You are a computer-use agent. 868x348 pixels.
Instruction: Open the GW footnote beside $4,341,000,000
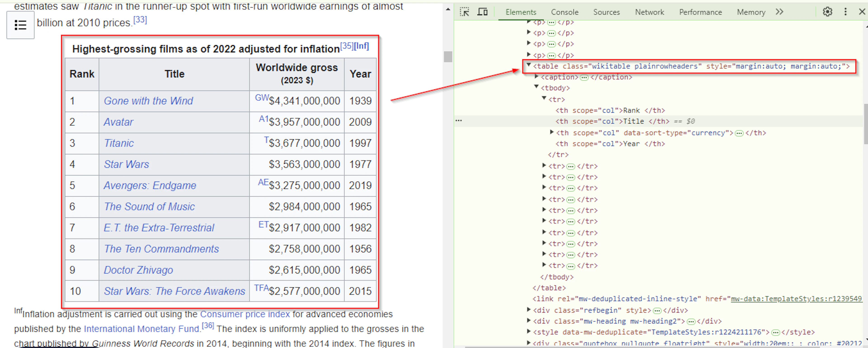click(x=262, y=97)
